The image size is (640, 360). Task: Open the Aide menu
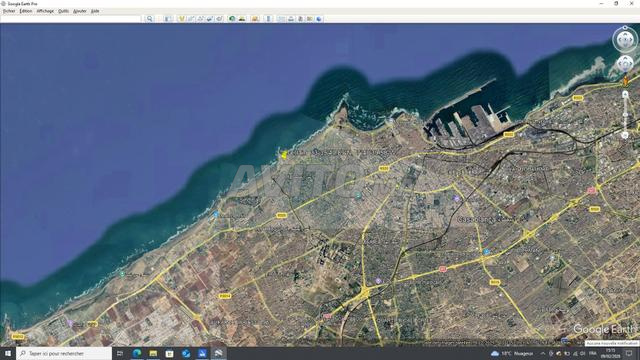(x=95, y=11)
